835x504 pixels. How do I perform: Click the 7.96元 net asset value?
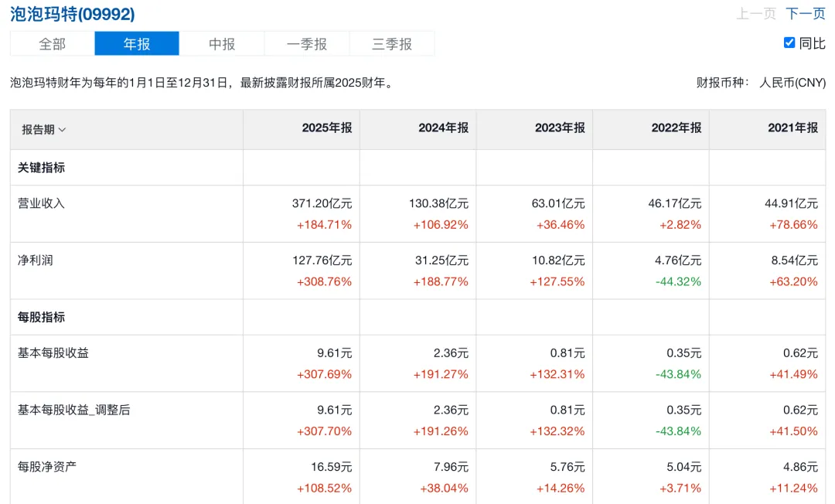click(451, 467)
